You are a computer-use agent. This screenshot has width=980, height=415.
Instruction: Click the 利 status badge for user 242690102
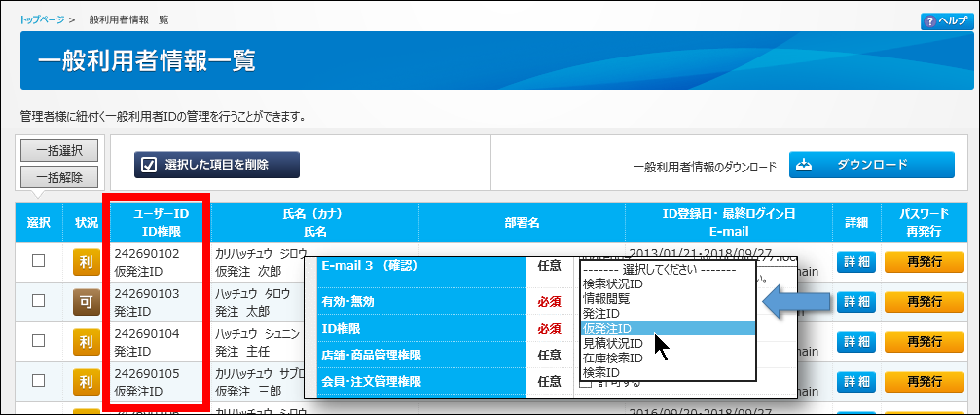(86, 261)
